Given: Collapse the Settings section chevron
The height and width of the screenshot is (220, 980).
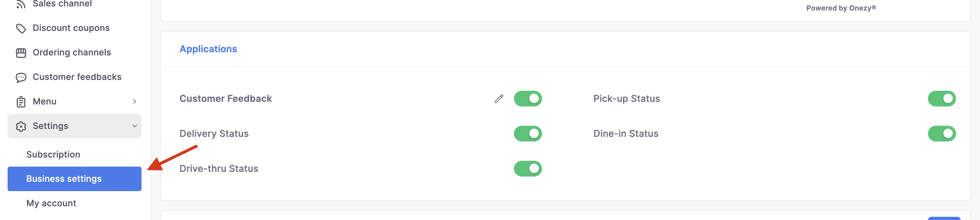Looking at the screenshot, I should 134,126.
